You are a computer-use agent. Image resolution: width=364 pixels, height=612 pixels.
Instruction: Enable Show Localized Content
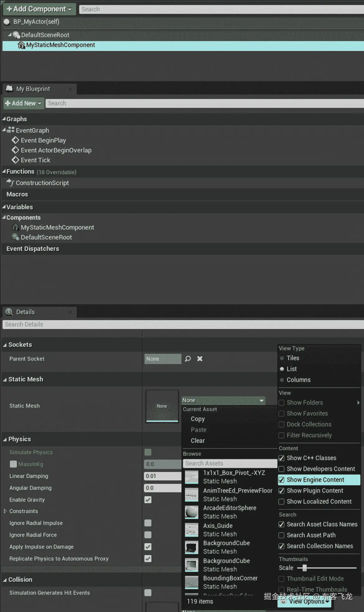point(281,502)
